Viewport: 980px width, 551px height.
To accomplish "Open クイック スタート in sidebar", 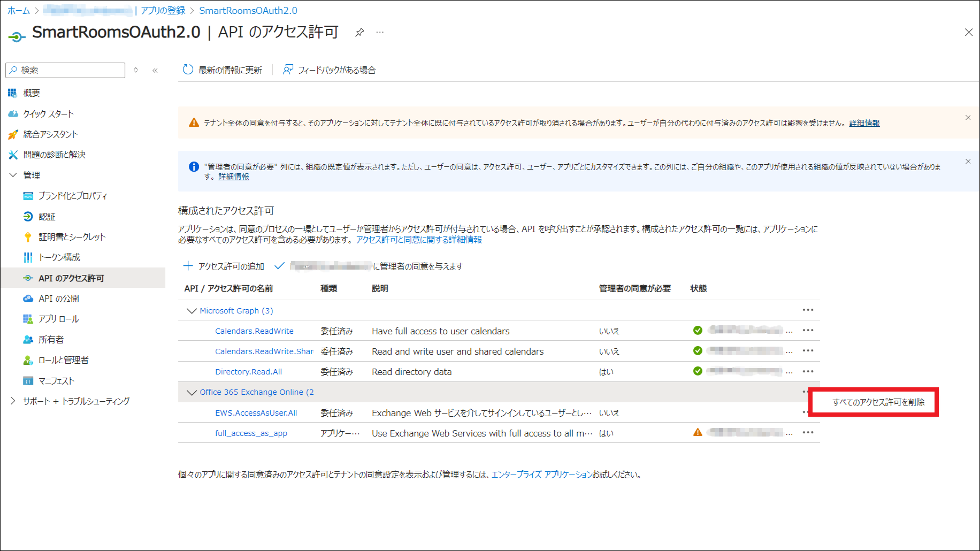I will pos(48,114).
